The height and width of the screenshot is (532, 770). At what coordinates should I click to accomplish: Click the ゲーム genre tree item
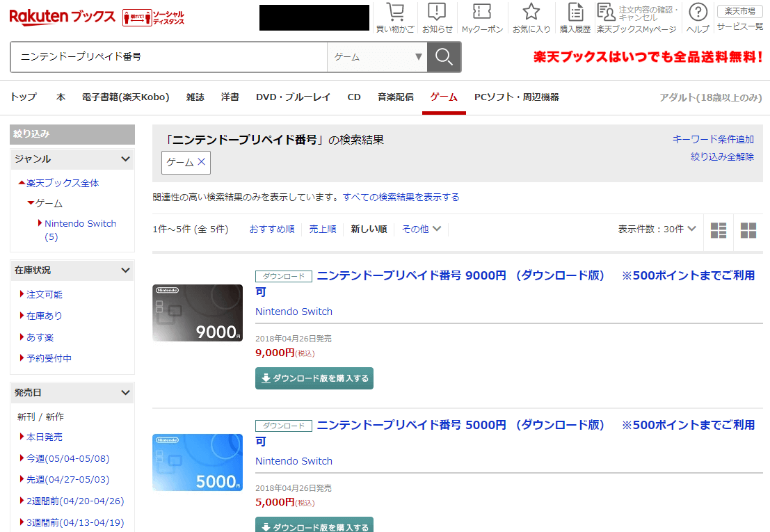[49, 203]
